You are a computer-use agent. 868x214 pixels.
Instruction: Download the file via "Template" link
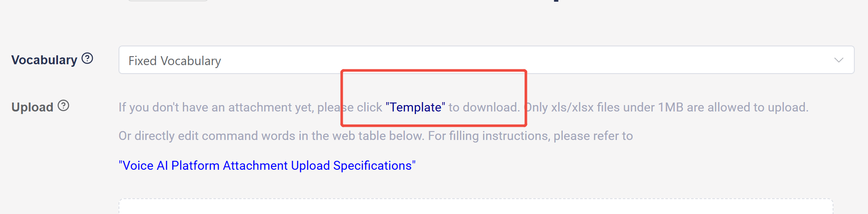coord(415,107)
